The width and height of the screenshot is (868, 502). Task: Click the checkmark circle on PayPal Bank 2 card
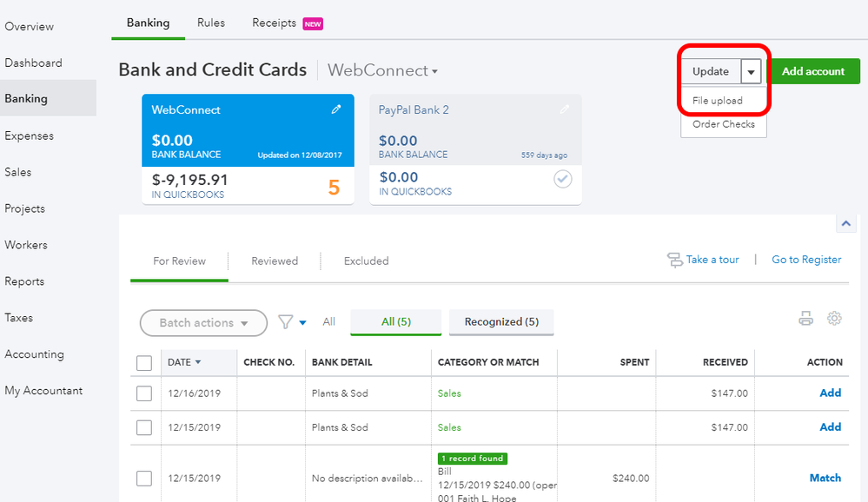[562, 179]
